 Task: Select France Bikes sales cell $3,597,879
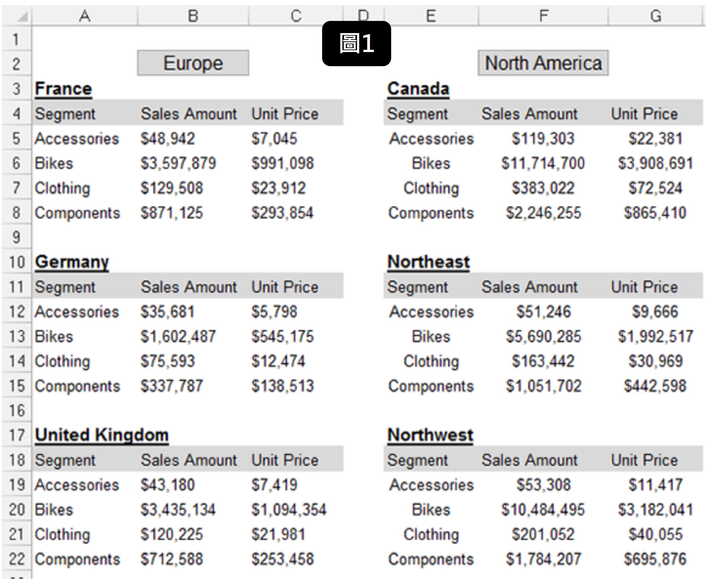178,163
